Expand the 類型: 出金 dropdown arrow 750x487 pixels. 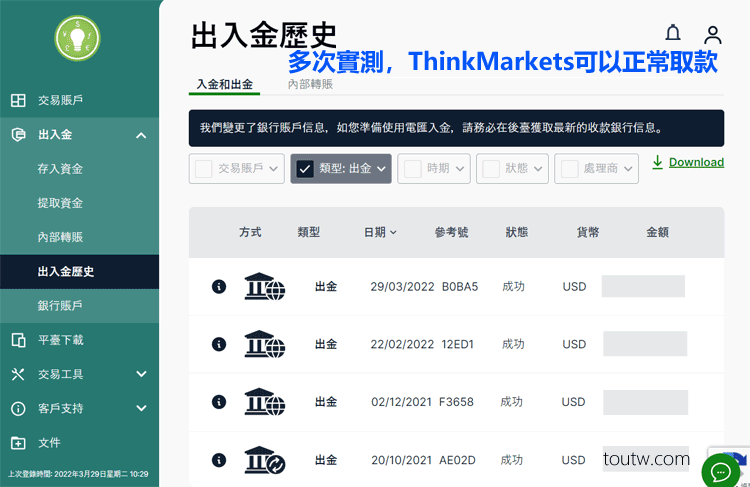381,169
